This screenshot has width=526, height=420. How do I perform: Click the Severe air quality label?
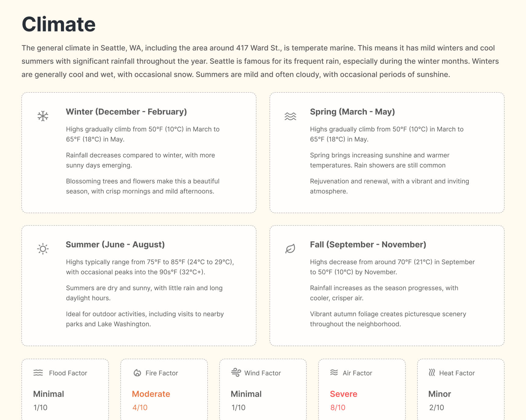[343, 394]
